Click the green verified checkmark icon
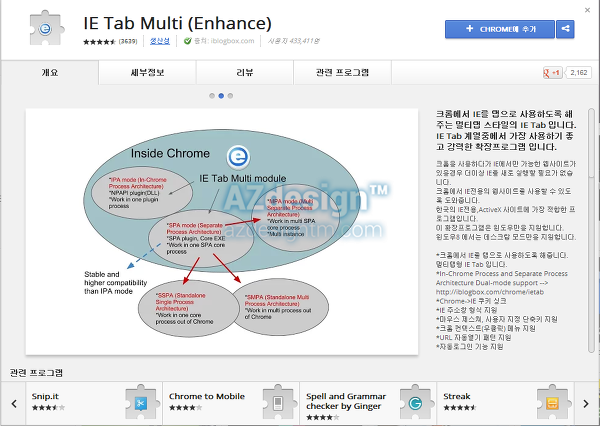600x426 pixels. tap(187, 41)
